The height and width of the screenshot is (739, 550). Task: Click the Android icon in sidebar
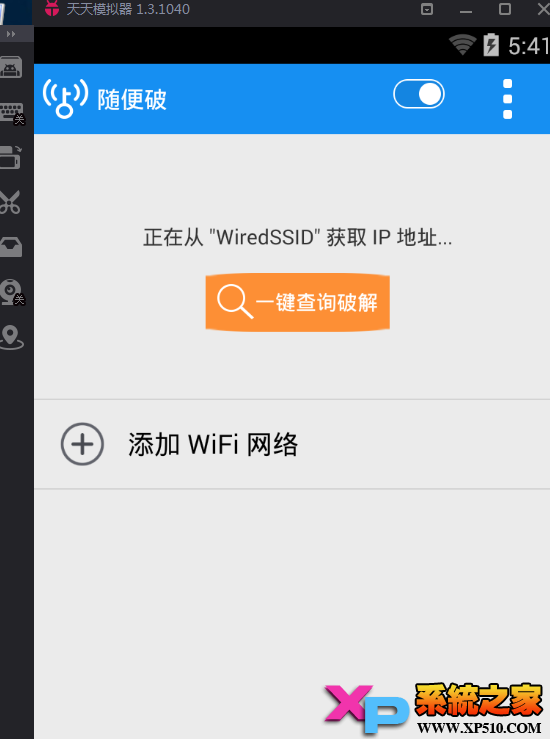point(11,67)
